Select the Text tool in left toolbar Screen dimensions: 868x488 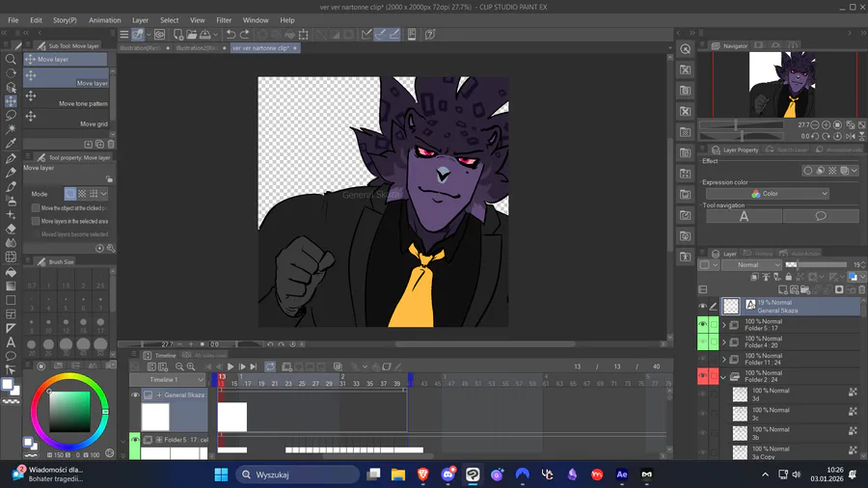[x=11, y=342]
